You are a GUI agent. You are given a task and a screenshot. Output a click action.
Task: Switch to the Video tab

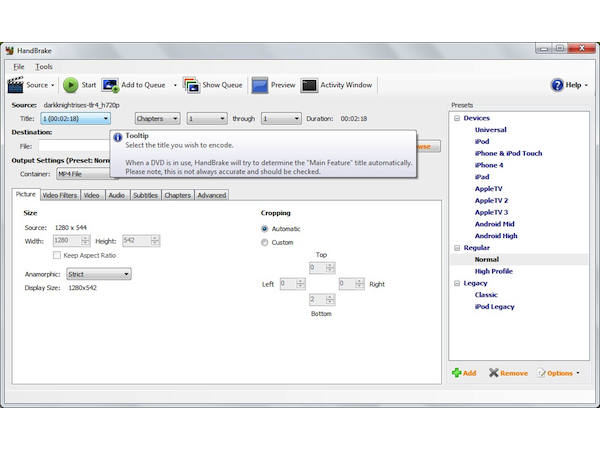[x=91, y=195]
